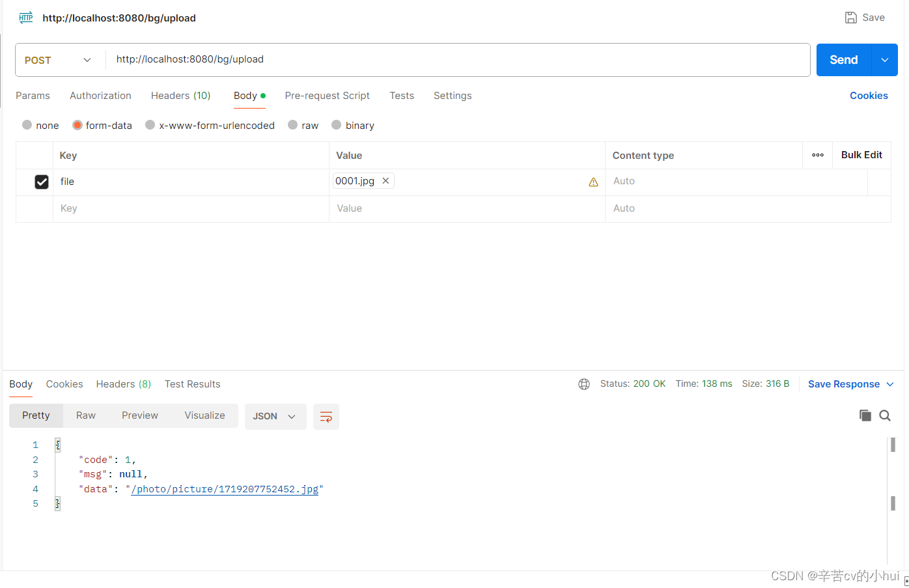Copy the response using the copy icon

[865, 415]
